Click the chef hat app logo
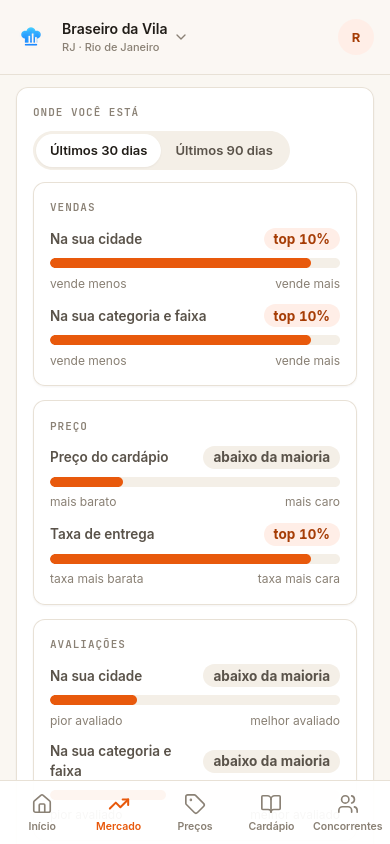The image size is (390, 844). pos(31,37)
